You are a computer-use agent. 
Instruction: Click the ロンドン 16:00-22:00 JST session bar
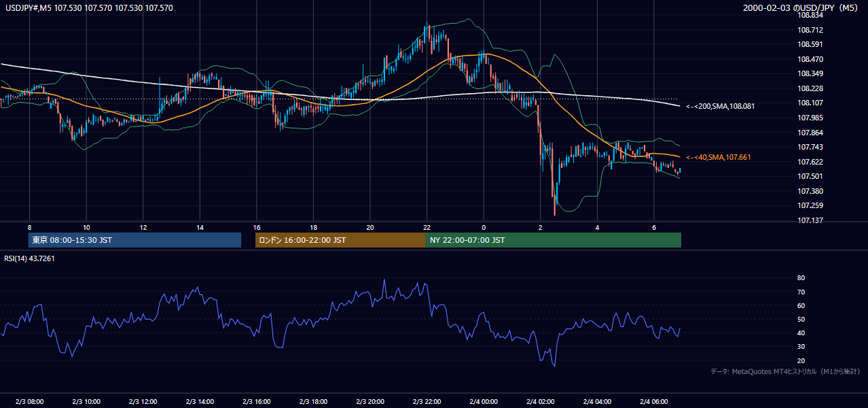pos(340,240)
